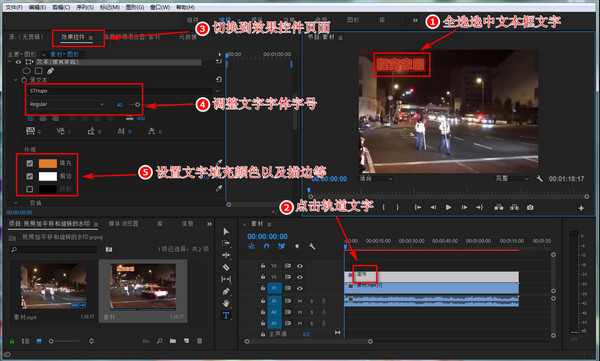Select the Type (T) tool
The image size is (600, 361).
click(x=226, y=315)
